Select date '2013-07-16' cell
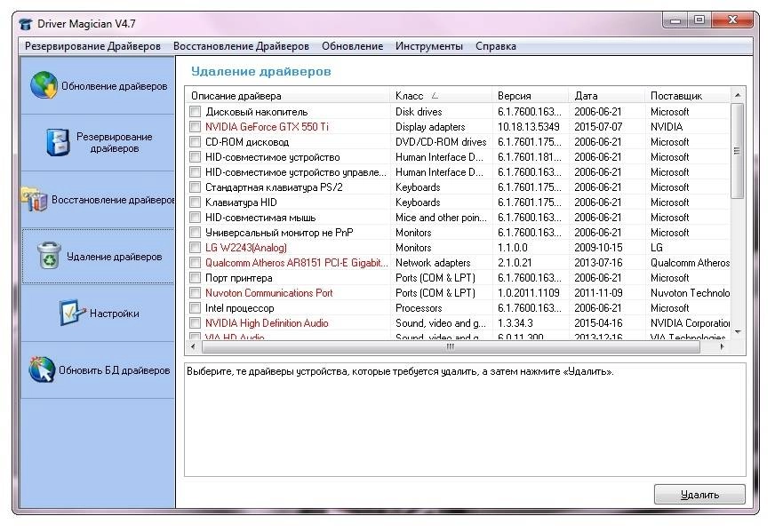775x532 pixels. 598,263
